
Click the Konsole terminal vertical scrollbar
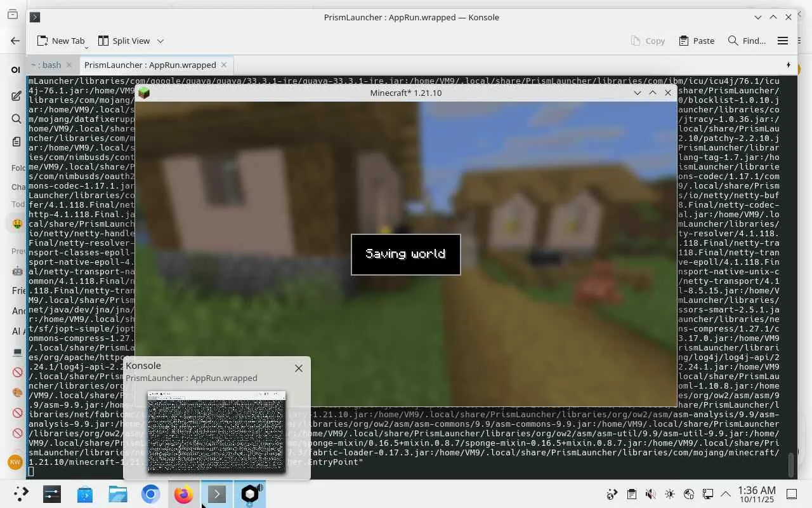790,464
